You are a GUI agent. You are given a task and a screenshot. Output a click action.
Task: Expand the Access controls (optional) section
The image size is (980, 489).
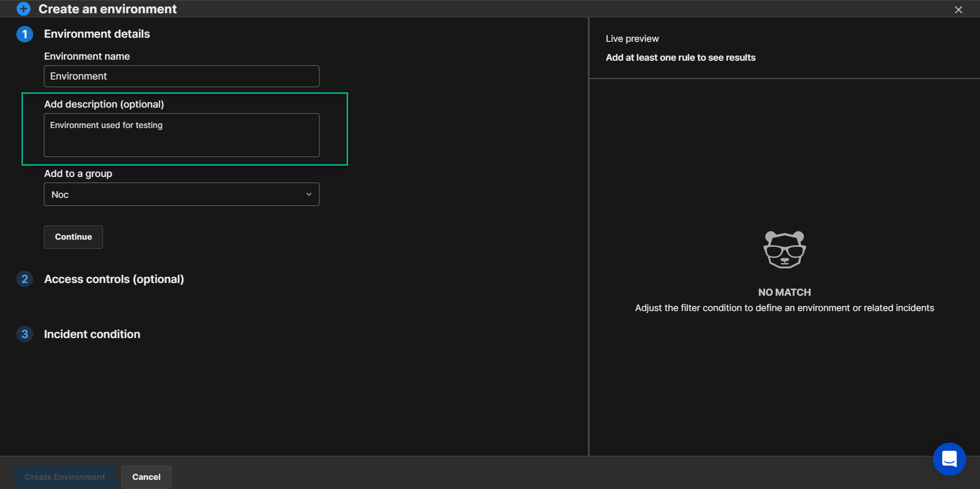[x=114, y=279]
